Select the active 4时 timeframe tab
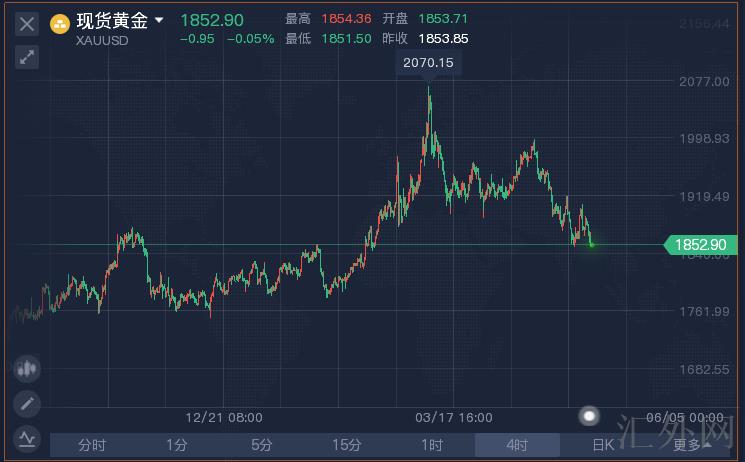The image size is (745, 462). [517, 445]
